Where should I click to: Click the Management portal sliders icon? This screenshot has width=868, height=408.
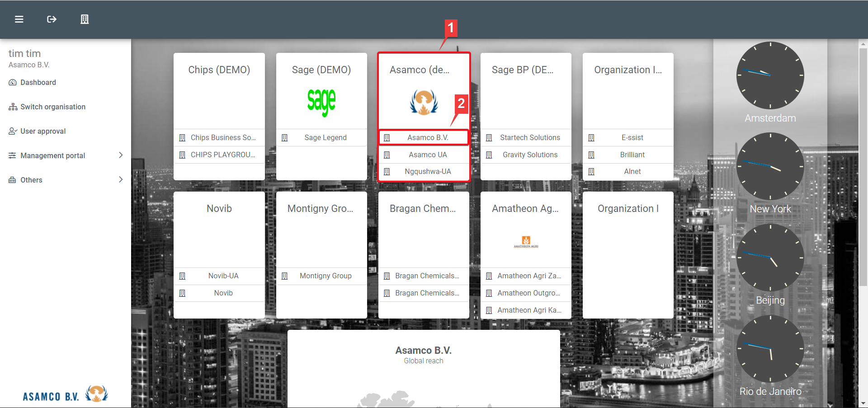[13, 155]
